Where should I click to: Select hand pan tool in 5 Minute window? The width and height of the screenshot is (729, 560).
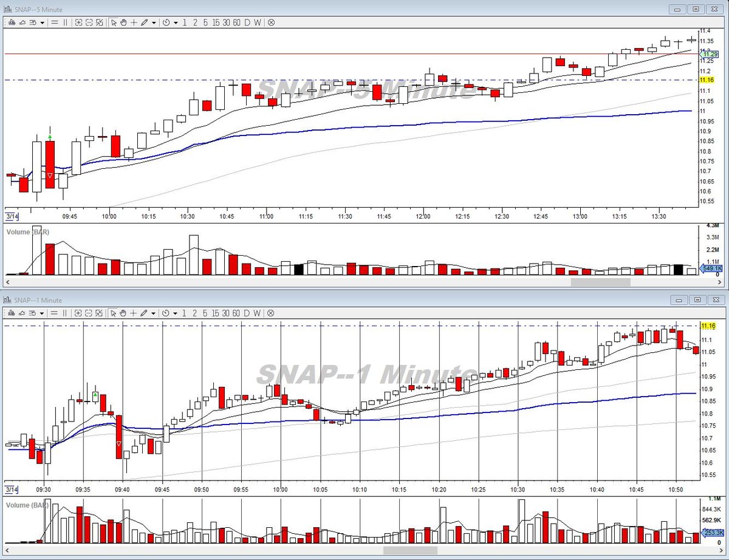click(x=123, y=22)
